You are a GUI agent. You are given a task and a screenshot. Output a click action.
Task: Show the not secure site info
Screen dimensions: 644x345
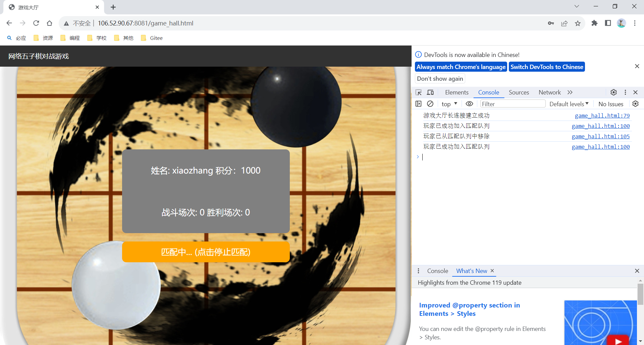pos(78,23)
